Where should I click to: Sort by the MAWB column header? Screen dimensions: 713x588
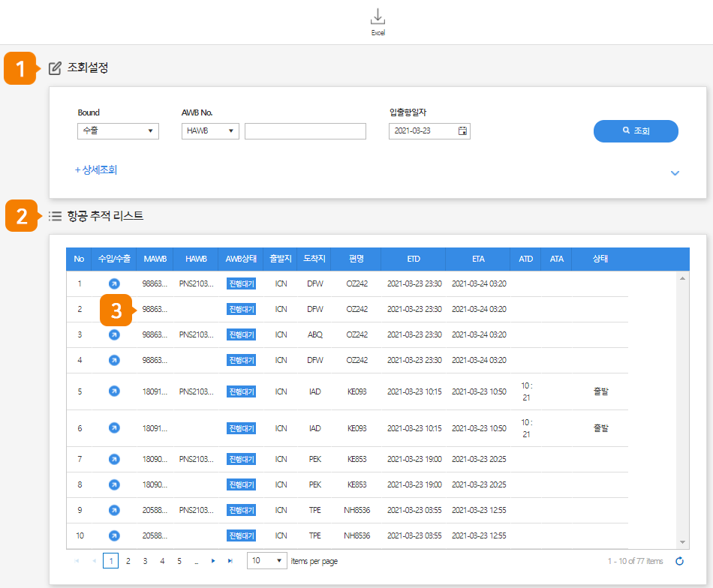[155, 259]
